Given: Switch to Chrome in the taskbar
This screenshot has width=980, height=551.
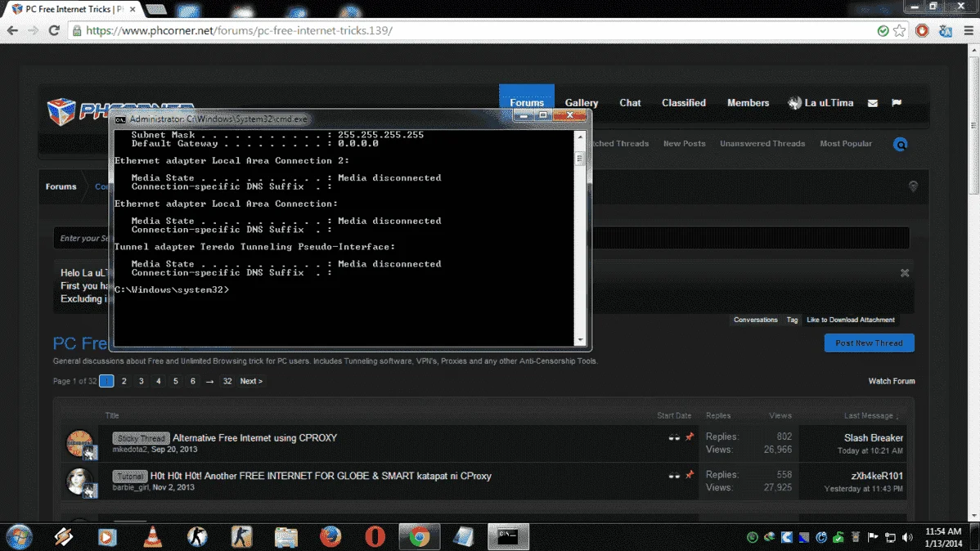Looking at the screenshot, I should 420,536.
